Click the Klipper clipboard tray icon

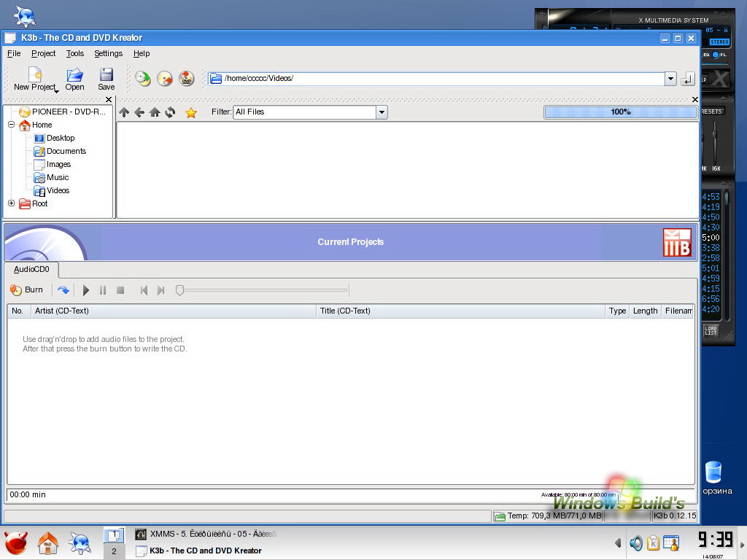(x=653, y=542)
